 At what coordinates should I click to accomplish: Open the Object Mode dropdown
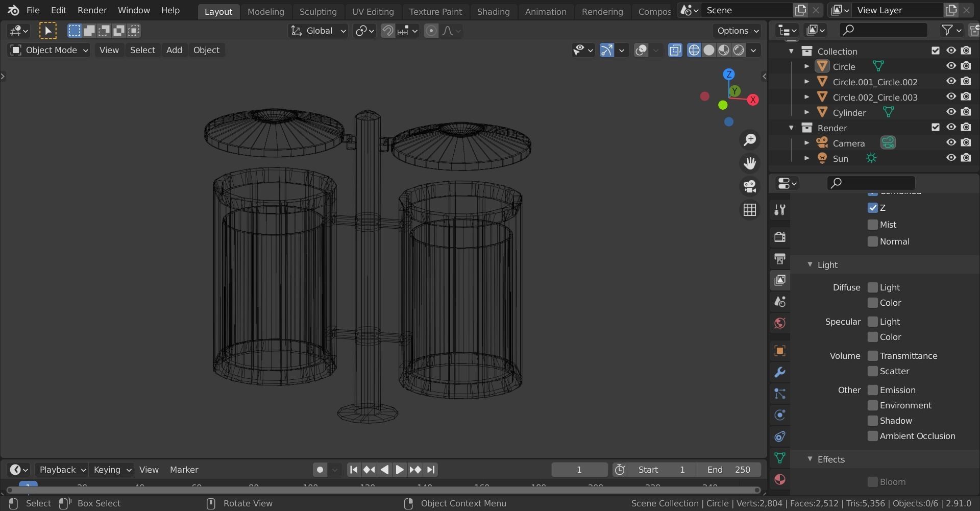(49, 50)
